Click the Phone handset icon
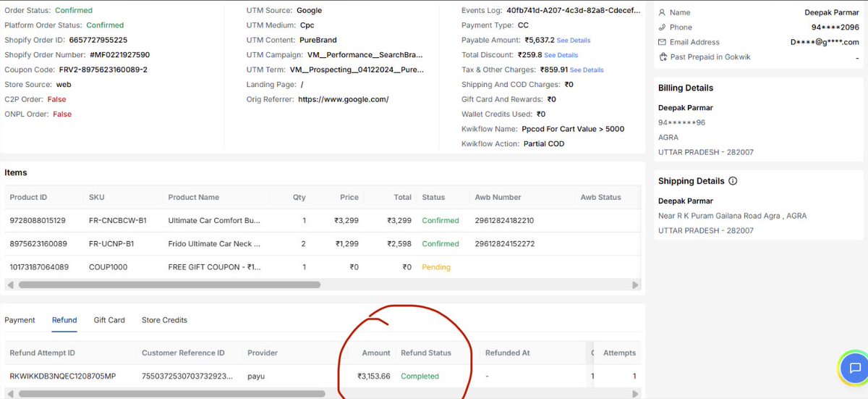Image resolution: width=868 pixels, height=399 pixels. pos(663,28)
